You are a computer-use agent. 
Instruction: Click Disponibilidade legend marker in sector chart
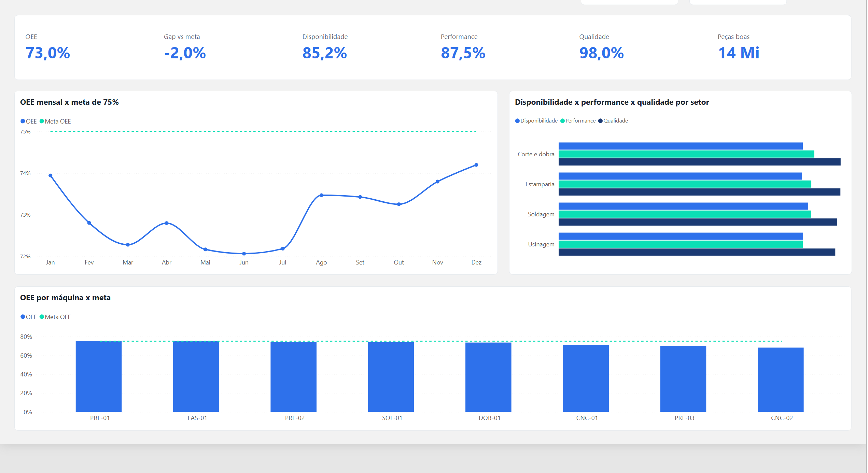click(517, 121)
